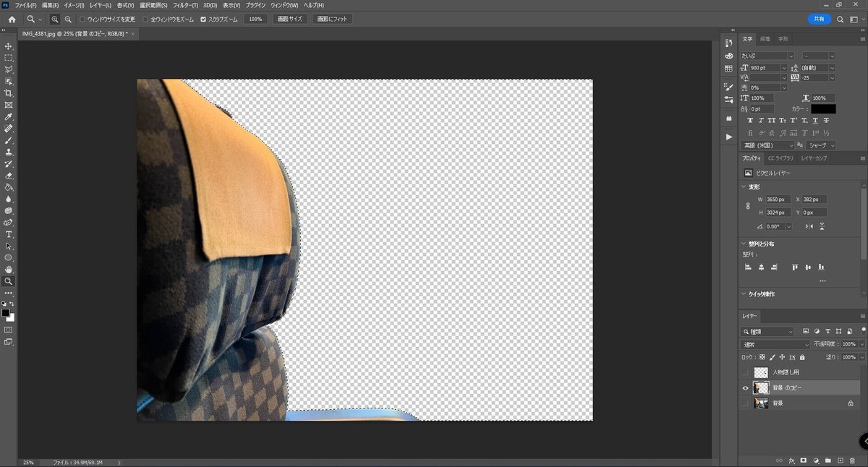This screenshot has height=467, width=868.
Task: Enable ウィンドウサイズを変更 checkbox
Action: pyautogui.click(x=82, y=19)
